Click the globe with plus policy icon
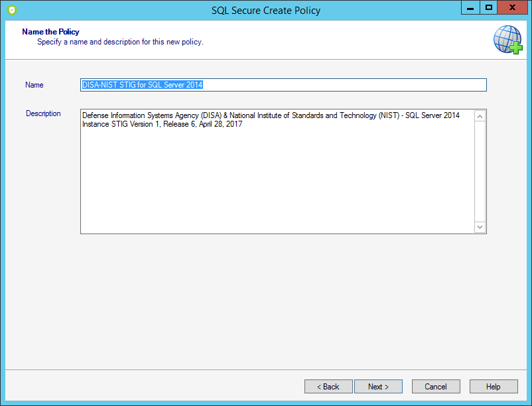Image resolution: width=532 pixels, height=406 pixels. (508, 40)
